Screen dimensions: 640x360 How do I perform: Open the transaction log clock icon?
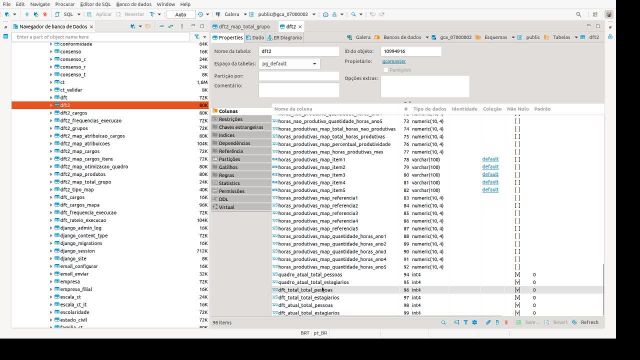click(200, 14)
